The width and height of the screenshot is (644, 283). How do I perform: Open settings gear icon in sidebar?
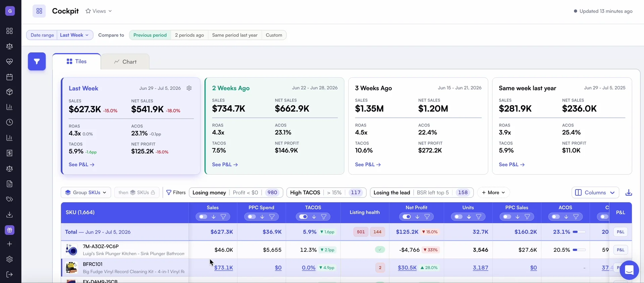pyautogui.click(x=9, y=259)
